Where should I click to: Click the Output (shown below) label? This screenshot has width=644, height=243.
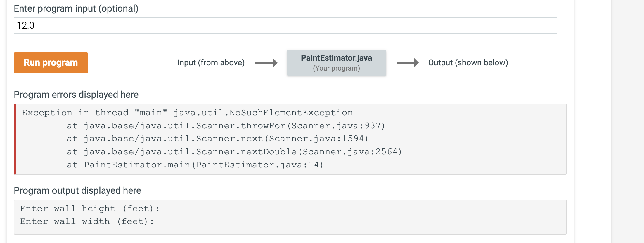(x=468, y=63)
